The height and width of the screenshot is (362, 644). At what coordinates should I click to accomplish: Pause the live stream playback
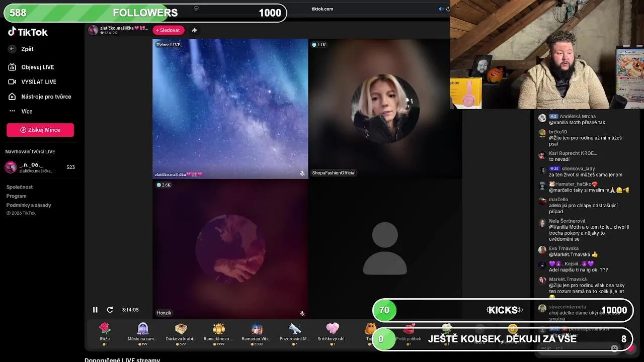(95, 310)
